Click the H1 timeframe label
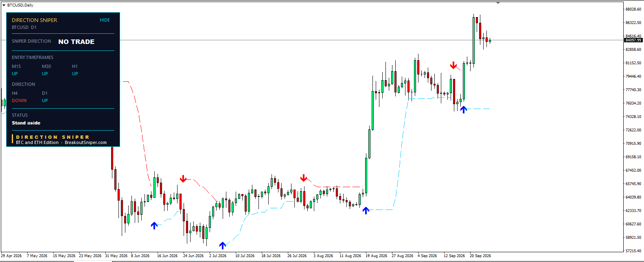This screenshot has width=644, height=262. (75, 66)
